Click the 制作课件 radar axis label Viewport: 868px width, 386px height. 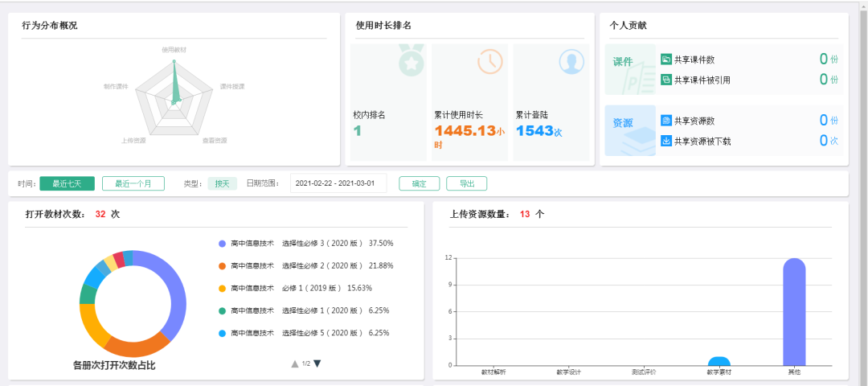(x=116, y=86)
